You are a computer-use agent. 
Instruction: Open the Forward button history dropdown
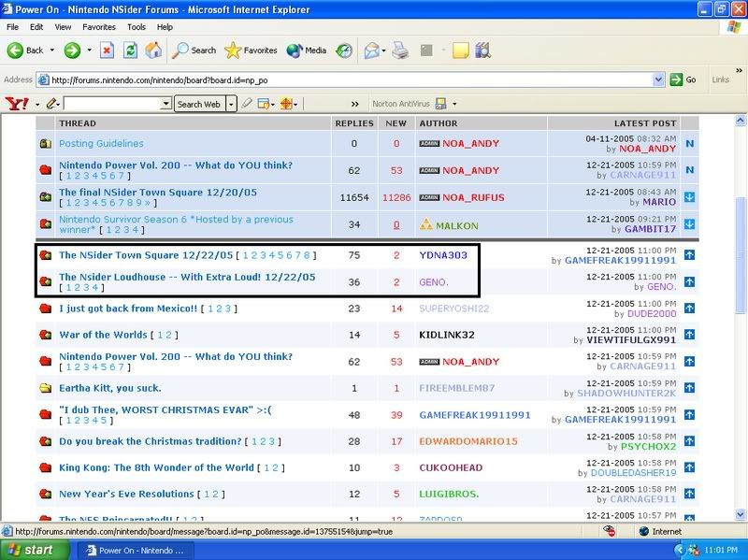point(89,50)
